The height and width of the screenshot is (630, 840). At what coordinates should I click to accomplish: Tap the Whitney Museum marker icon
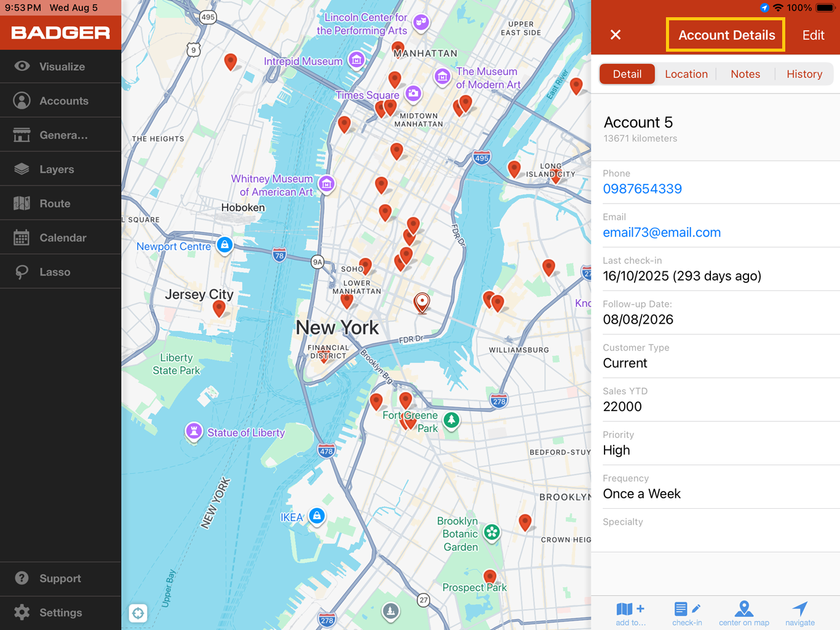point(327,183)
